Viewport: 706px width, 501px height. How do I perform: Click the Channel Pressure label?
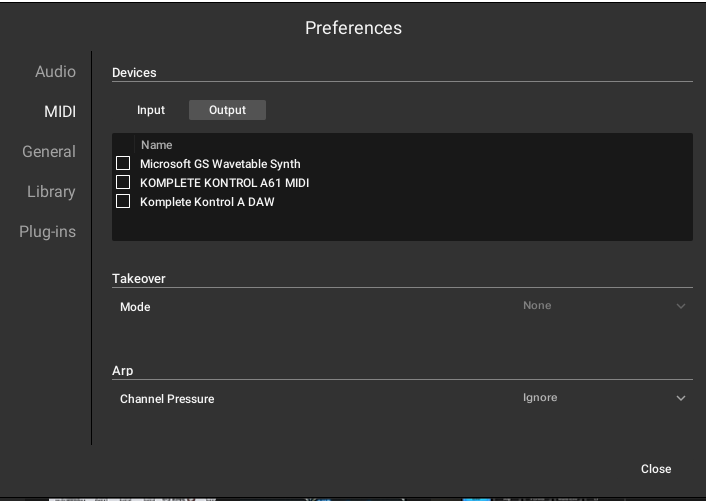pos(167,399)
